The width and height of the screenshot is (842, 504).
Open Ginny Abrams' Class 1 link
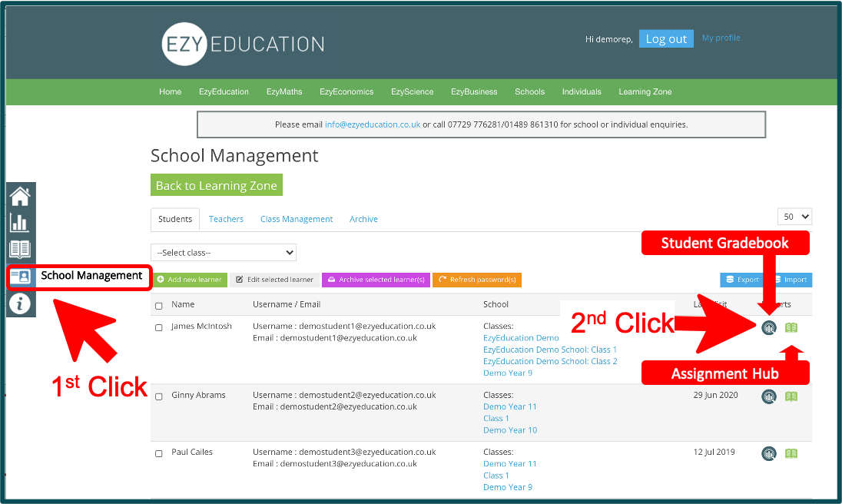pyautogui.click(x=496, y=419)
